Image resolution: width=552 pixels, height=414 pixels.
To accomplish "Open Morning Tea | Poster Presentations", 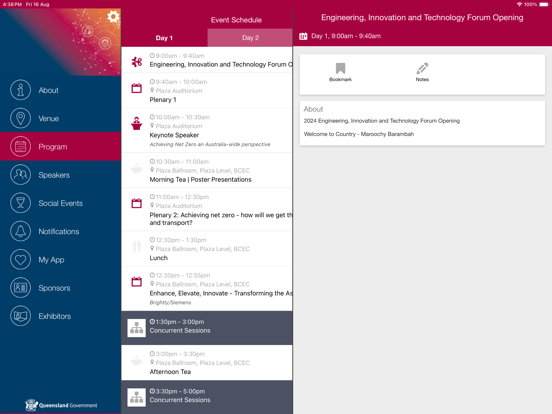I will point(207,170).
